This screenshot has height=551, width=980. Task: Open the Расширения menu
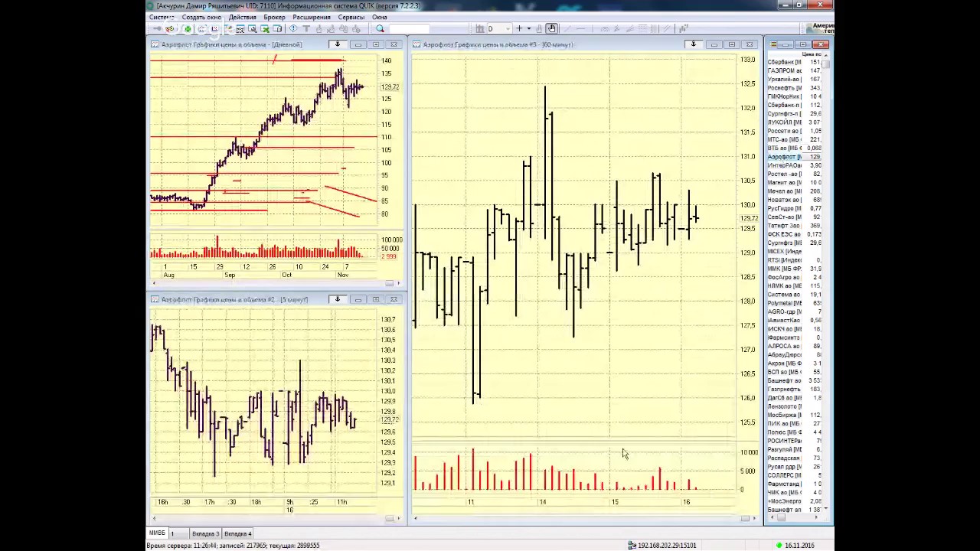tap(311, 17)
